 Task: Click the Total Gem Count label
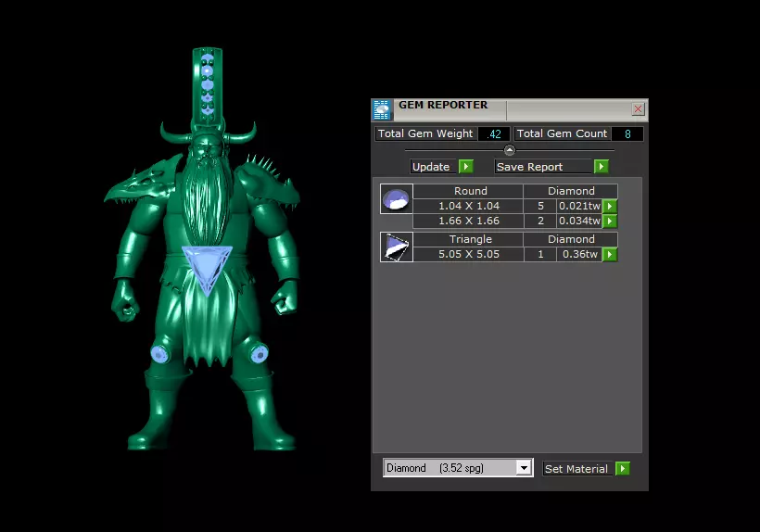pos(562,133)
